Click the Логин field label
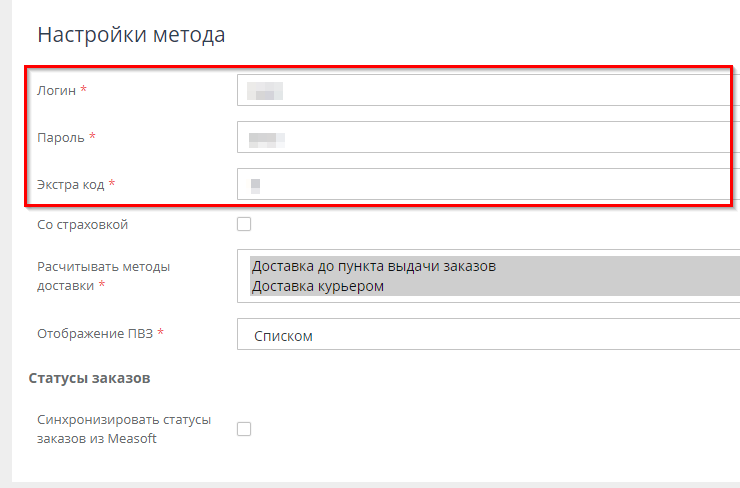 coord(56,91)
